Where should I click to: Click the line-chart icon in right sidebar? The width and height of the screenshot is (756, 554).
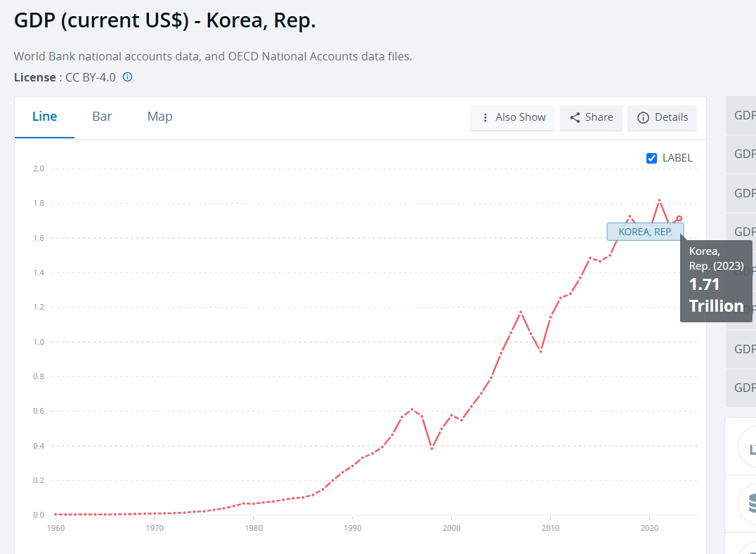point(750,447)
